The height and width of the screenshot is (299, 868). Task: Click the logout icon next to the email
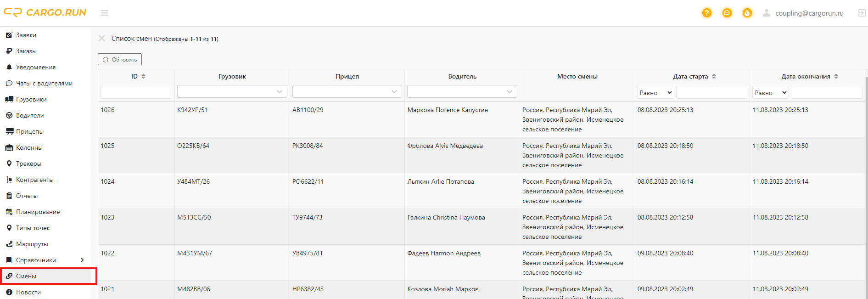tap(862, 13)
